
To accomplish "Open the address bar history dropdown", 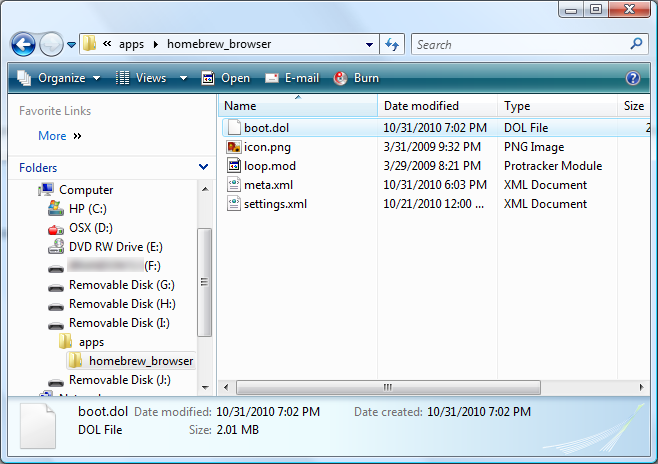I will coord(369,44).
